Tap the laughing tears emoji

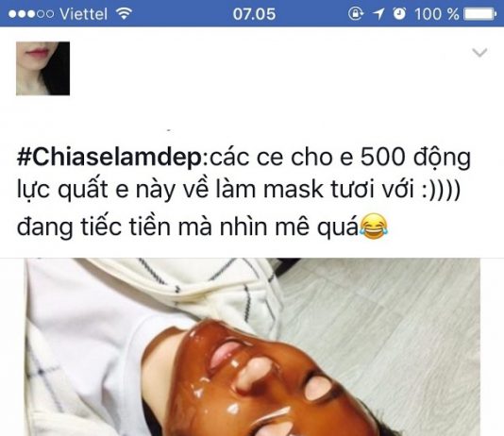click(374, 226)
